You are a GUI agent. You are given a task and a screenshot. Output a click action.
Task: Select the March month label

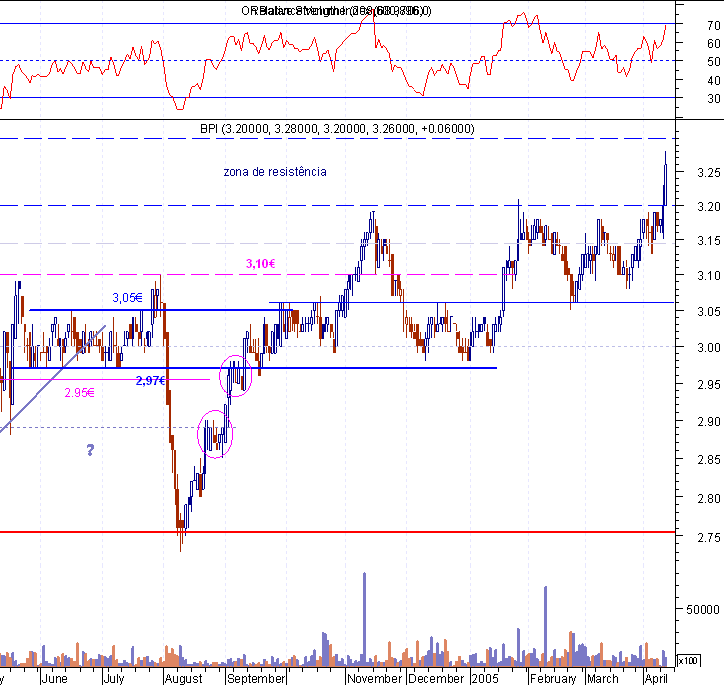(603, 679)
